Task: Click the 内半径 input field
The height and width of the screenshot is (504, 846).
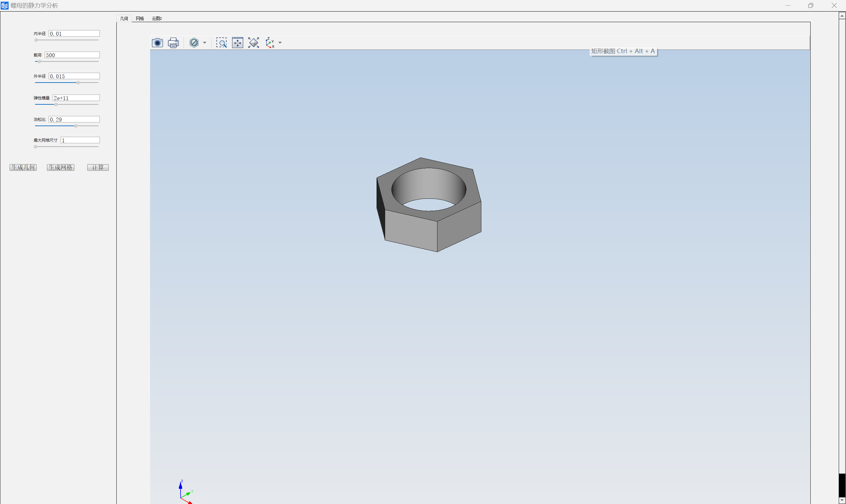Action: [x=74, y=34]
